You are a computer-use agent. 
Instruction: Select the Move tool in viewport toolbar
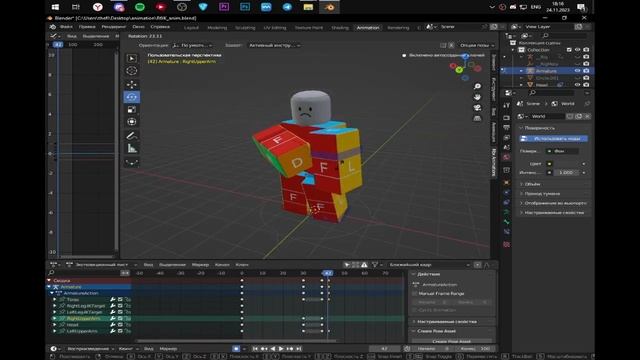click(x=131, y=84)
